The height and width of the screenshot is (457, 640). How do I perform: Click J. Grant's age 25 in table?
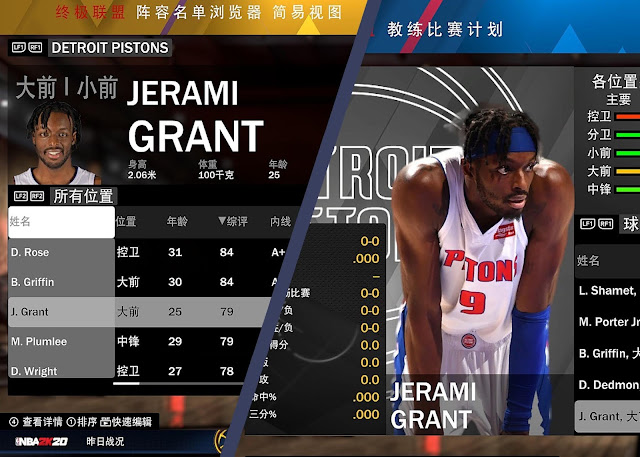coord(175,312)
